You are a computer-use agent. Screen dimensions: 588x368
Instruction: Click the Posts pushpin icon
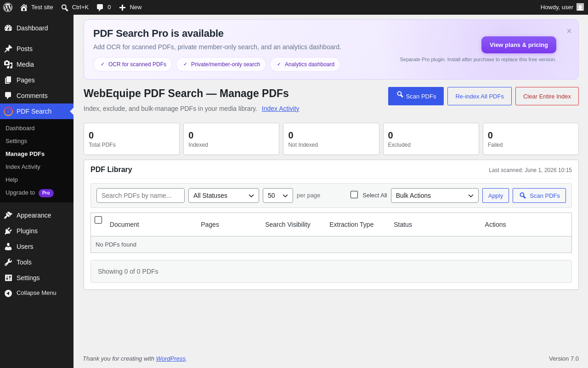(x=8, y=49)
